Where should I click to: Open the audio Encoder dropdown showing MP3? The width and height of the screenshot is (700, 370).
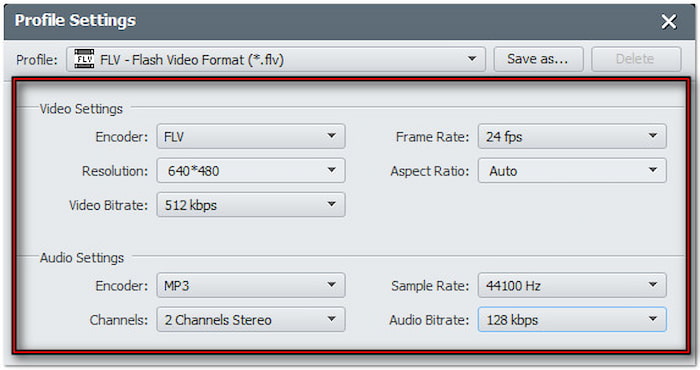point(250,285)
